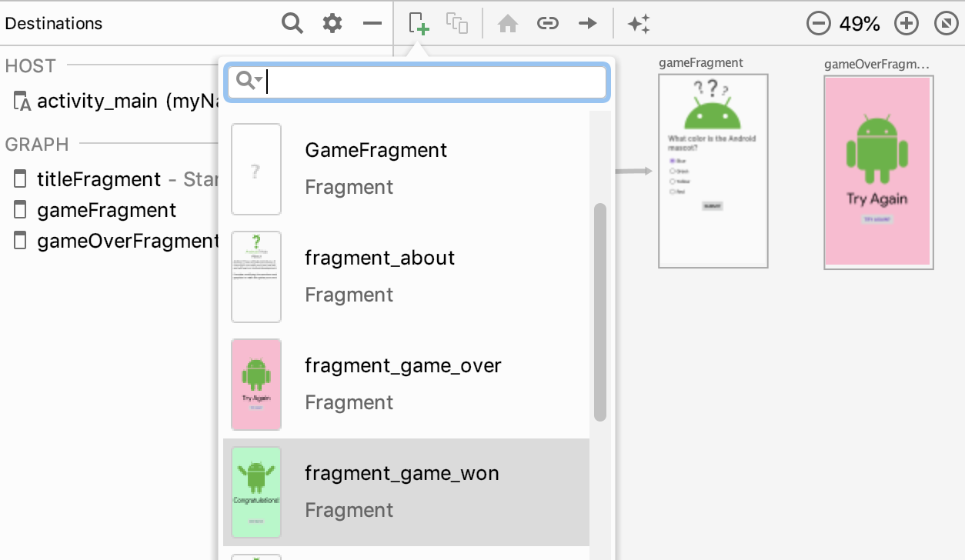965x560 pixels.
Task: Click the Nest in Graph icon
Action: coord(457,23)
